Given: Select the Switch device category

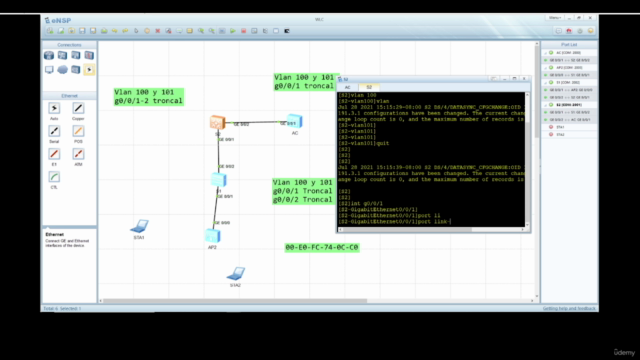Looking at the screenshot, I should pos(62,55).
